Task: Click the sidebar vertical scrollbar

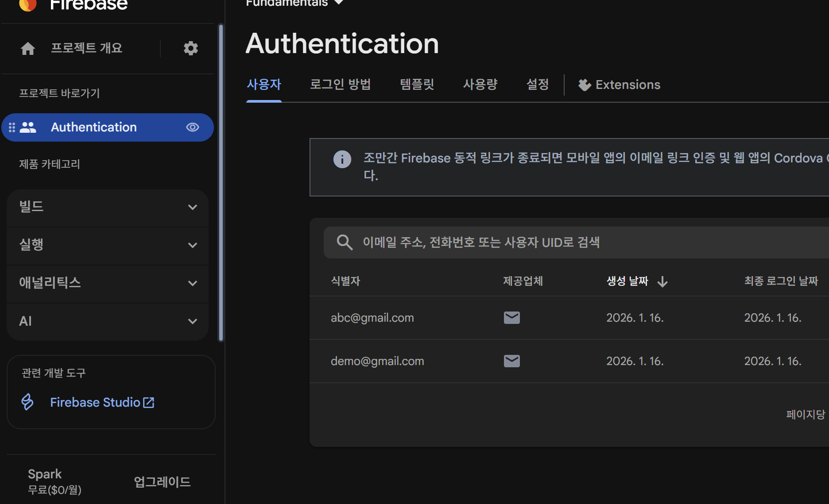Action: pos(221,183)
